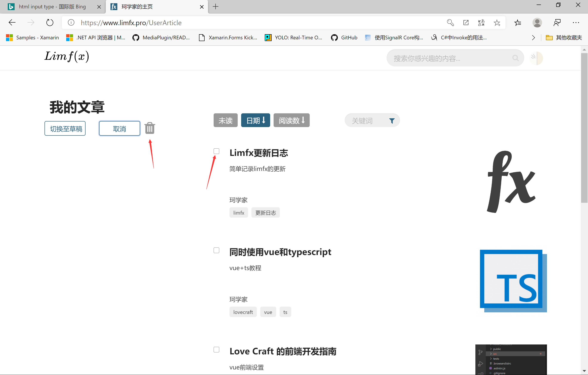Toggle the 阅读数 sort order button
588x375 pixels.
click(x=291, y=120)
